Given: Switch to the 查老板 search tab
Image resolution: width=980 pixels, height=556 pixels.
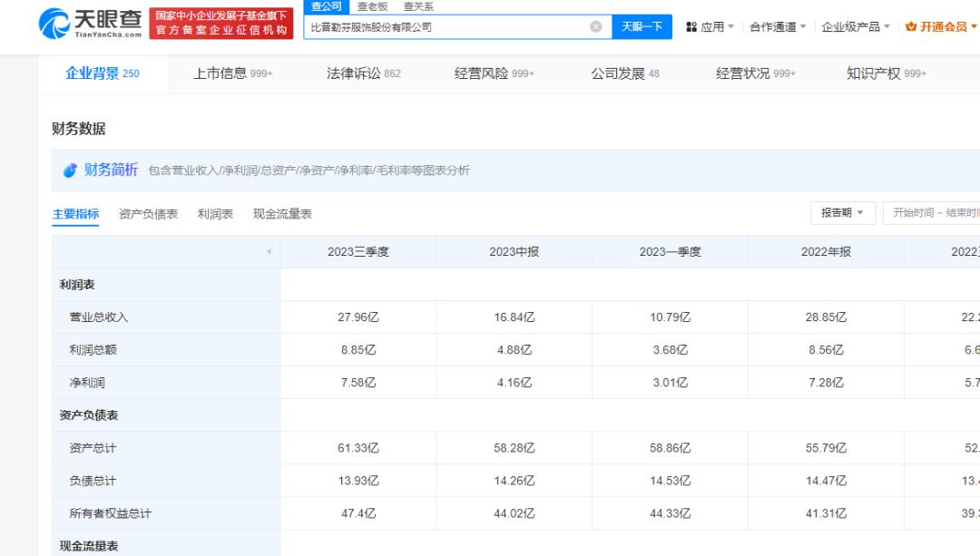Looking at the screenshot, I should 373,6.
